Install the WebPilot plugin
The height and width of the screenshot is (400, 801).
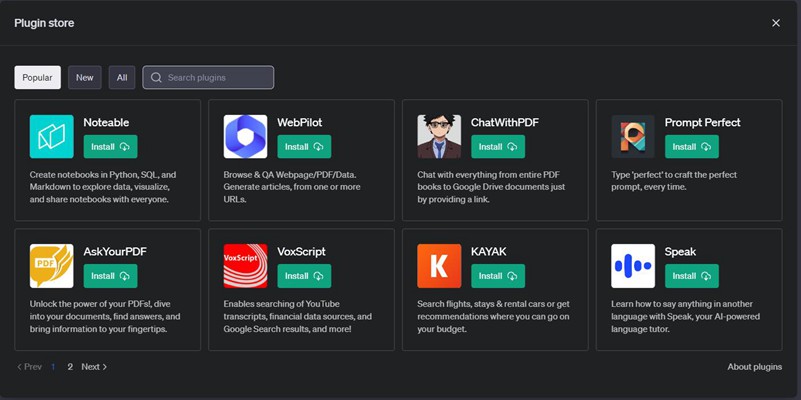click(x=304, y=147)
